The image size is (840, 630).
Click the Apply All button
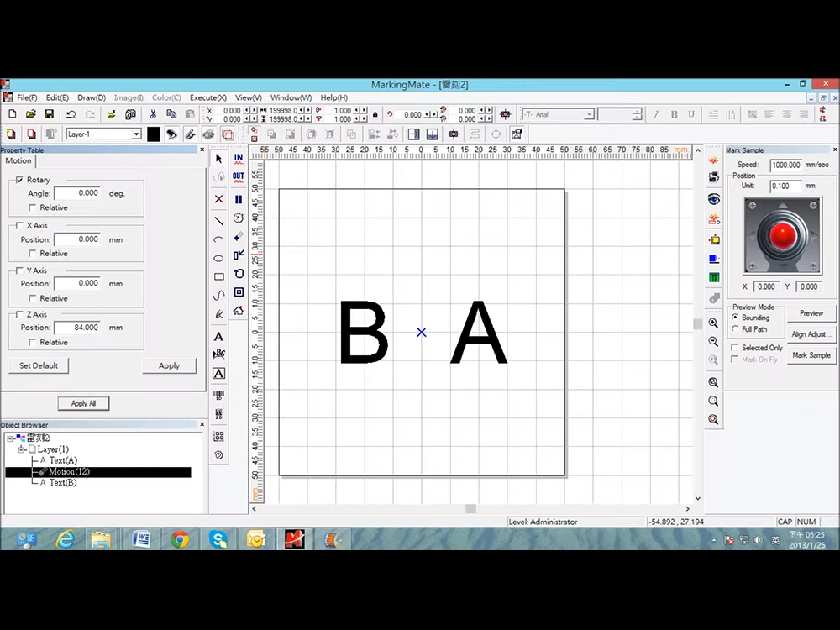(x=83, y=403)
